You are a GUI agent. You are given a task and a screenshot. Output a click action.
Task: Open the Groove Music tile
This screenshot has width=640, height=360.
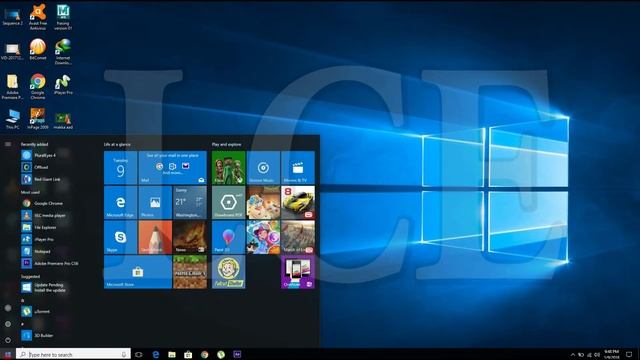pos(263,168)
